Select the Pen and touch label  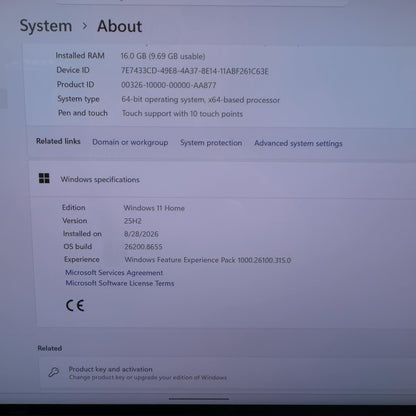pos(83,113)
